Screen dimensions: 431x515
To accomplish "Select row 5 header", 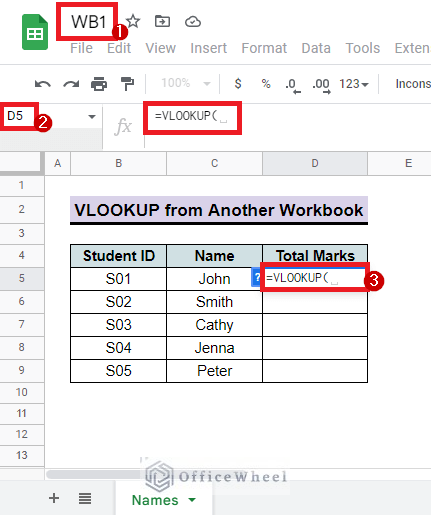I will (22, 278).
